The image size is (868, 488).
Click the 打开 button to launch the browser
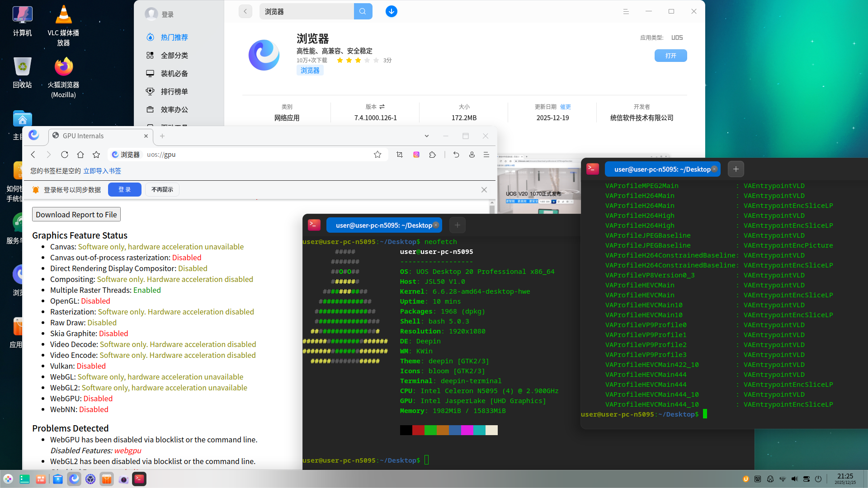[670, 55]
